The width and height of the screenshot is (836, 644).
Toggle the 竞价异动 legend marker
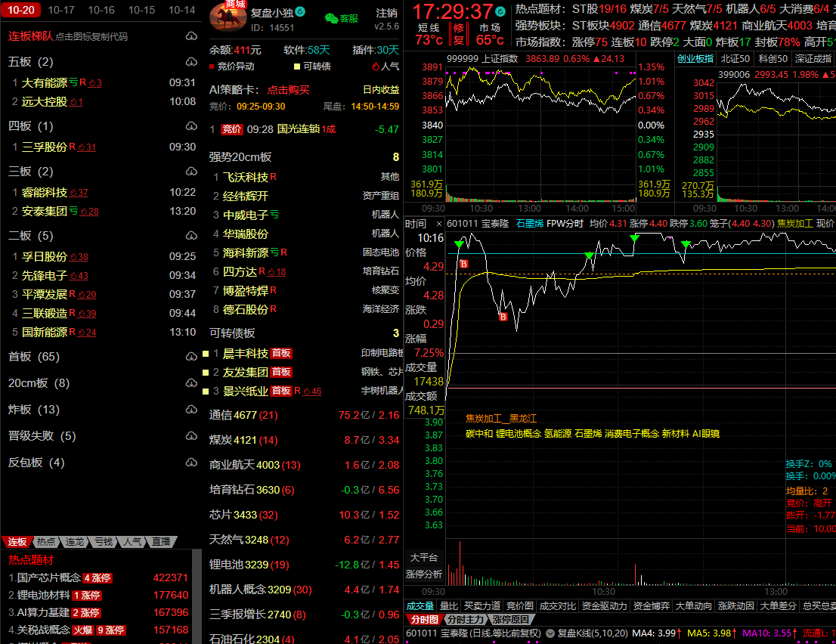212,67
